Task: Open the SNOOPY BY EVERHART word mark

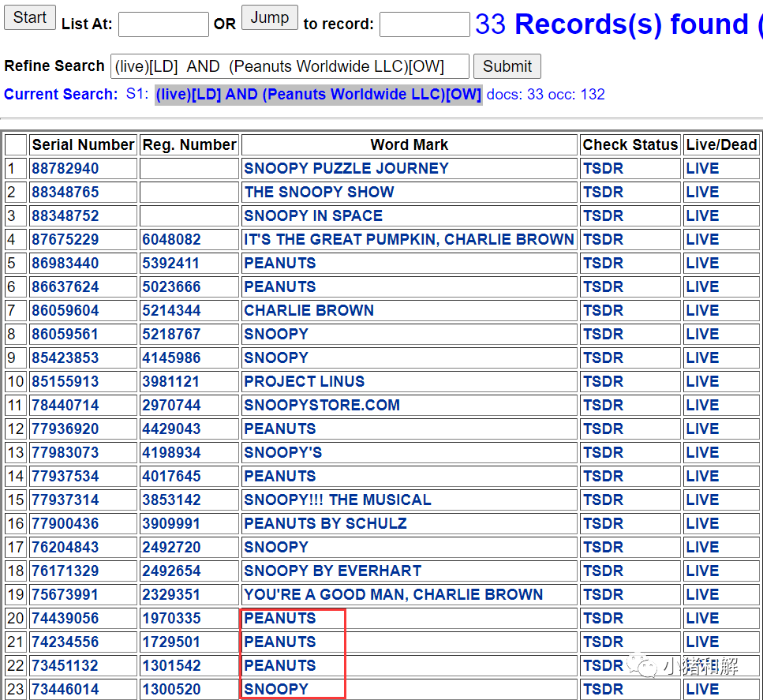Action: point(332,571)
